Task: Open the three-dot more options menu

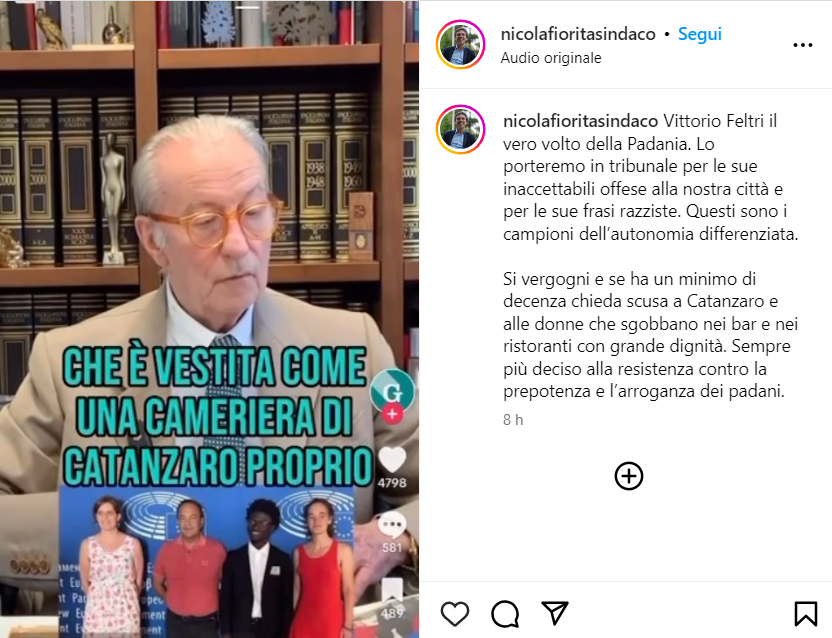Action: [802, 45]
